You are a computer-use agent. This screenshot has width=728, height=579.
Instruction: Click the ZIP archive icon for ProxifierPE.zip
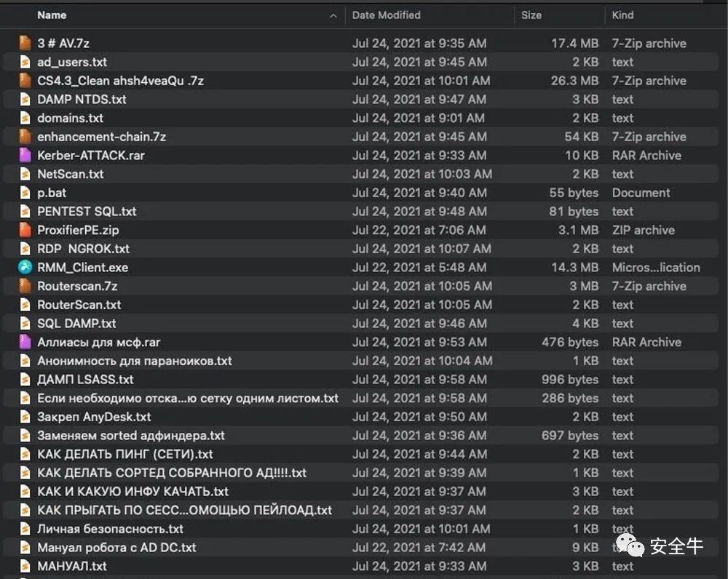[x=25, y=230]
